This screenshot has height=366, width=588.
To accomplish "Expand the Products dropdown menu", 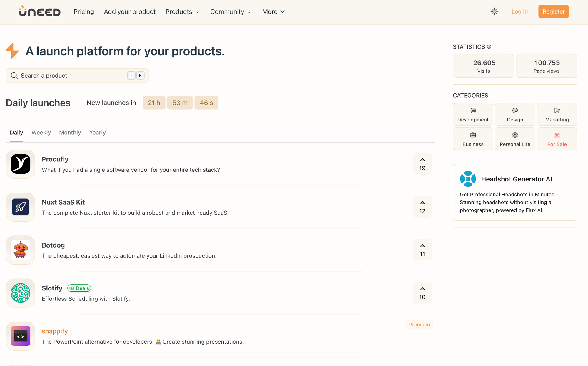I will tap(183, 11).
